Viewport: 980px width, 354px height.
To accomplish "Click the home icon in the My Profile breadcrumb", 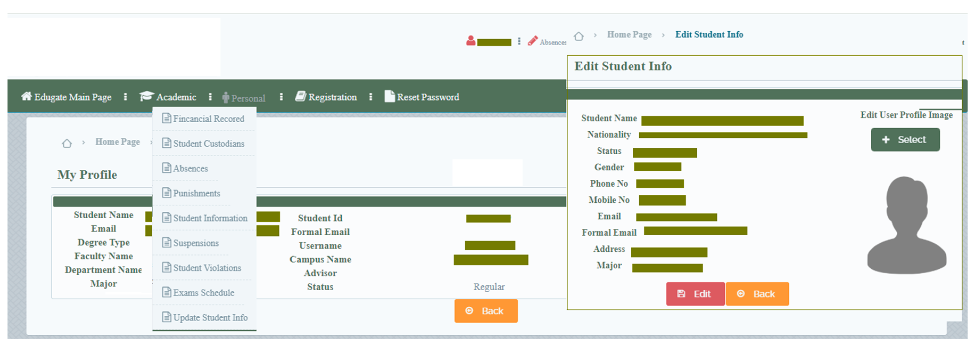I will pyautogui.click(x=67, y=143).
